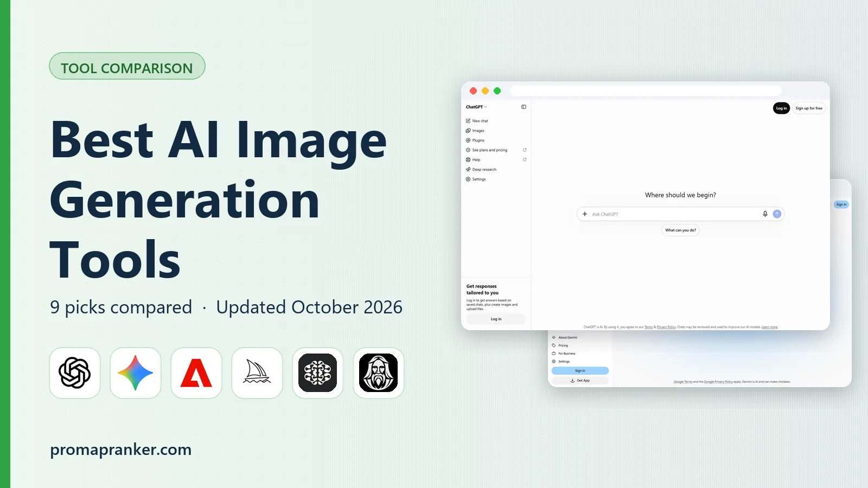Click the What can you do? chip
Screen dimensions: 868x488
680,230
